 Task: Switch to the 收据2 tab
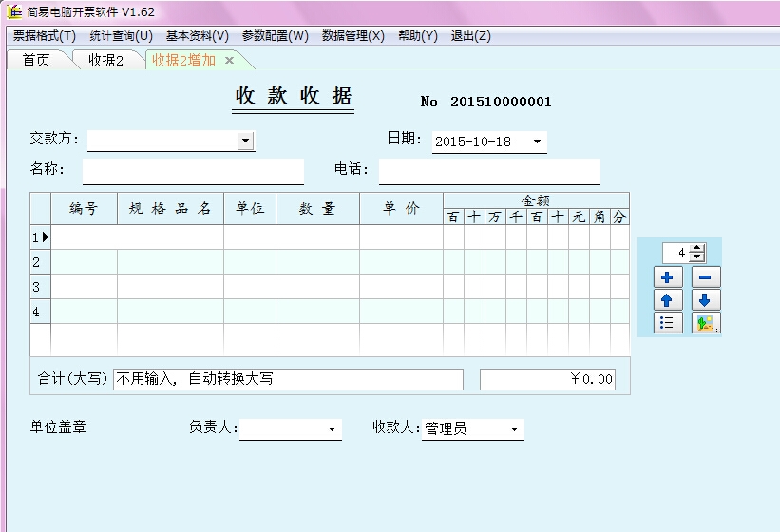point(106,60)
